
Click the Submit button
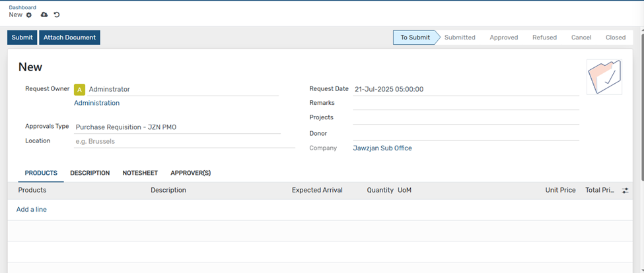(x=22, y=38)
